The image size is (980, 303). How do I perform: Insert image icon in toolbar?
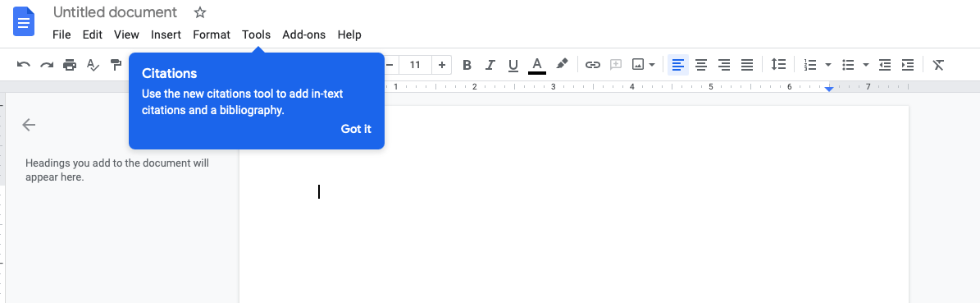[638, 65]
